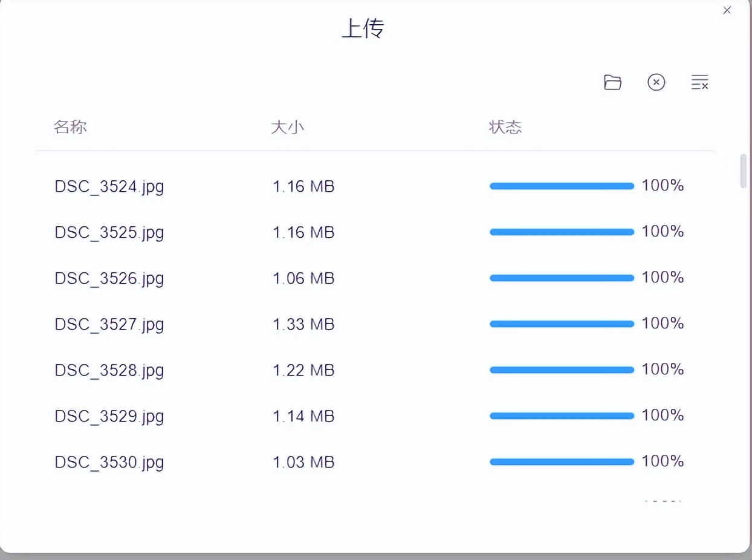Select file DSC_3530.jpg
This screenshot has width=752, height=560.
click(109, 462)
